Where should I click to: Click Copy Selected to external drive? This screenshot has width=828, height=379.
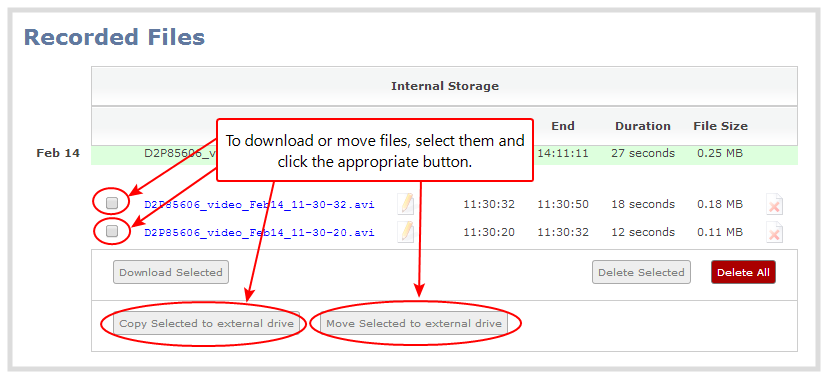point(206,323)
